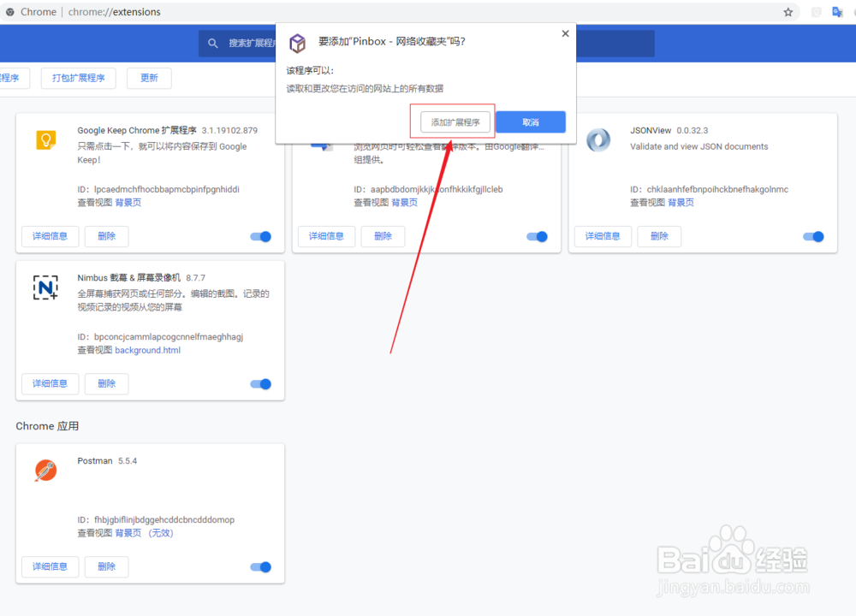Click the Pinbox icon in the confirmation dialog
Viewport: 856px width, 616px height.
(297, 43)
